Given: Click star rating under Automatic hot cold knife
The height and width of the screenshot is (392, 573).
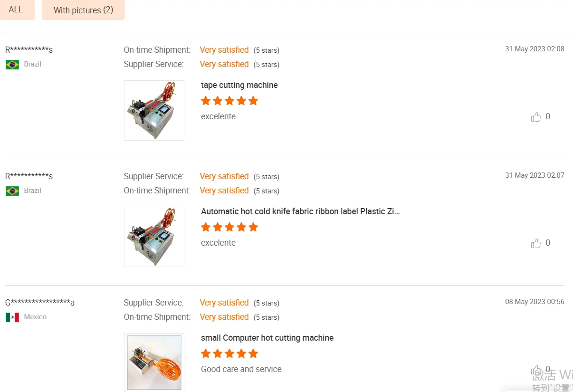Looking at the screenshot, I should tap(229, 227).
